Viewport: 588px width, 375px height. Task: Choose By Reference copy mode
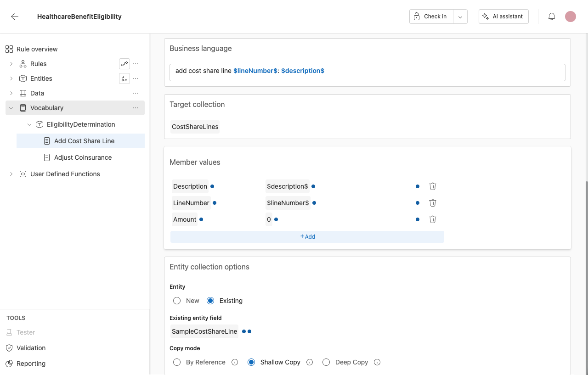pos(177,362)
